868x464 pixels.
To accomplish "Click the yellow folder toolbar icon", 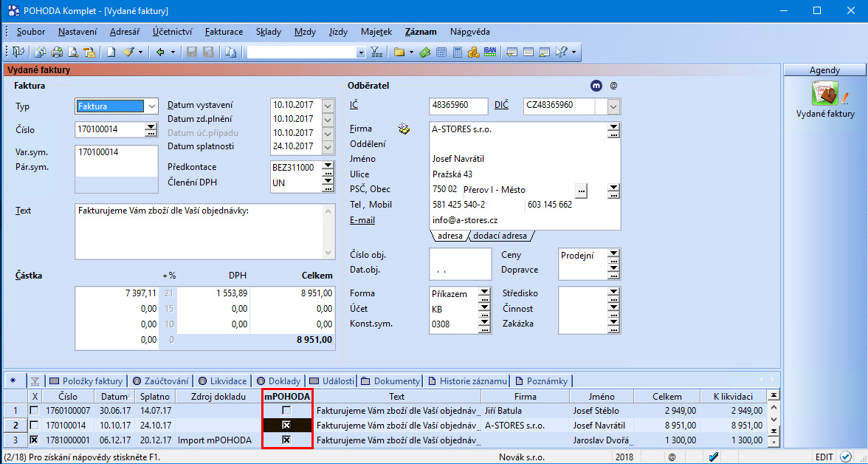I will tap(399, 52).
